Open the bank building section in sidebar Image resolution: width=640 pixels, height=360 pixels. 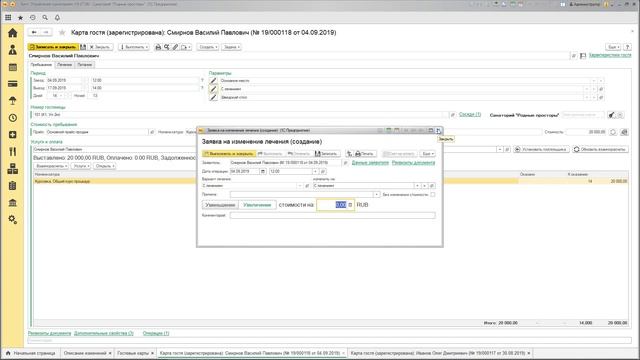click(13, 202)
